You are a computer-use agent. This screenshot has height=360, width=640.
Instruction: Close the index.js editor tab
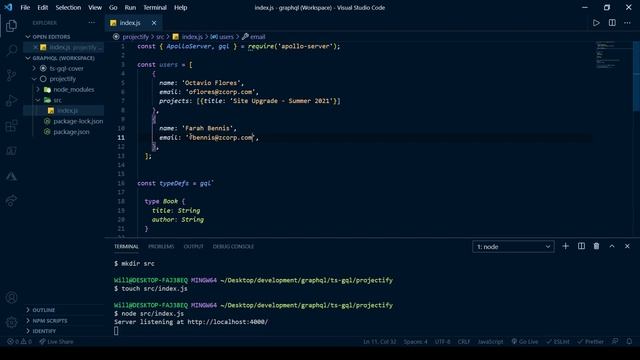[154, 23]
